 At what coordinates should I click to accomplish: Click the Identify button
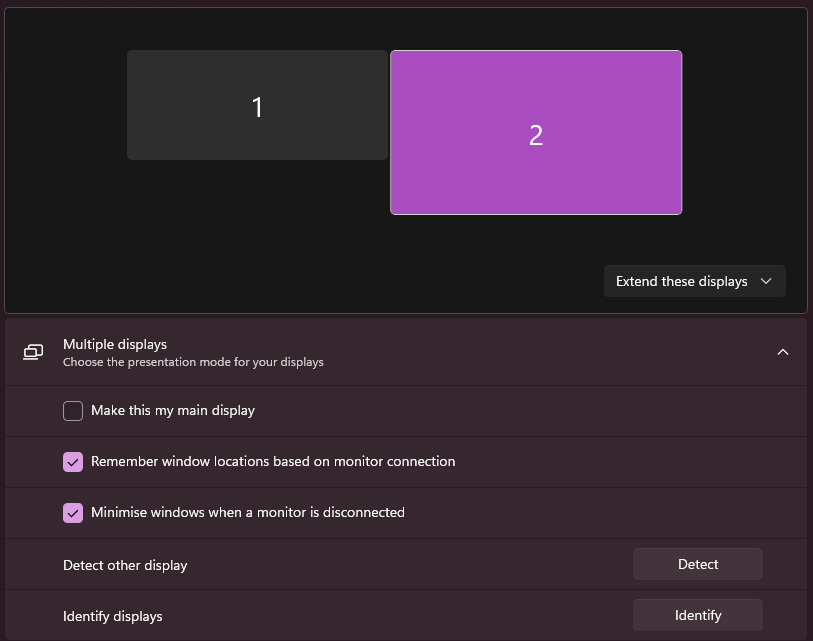click(x=697, y=615)
